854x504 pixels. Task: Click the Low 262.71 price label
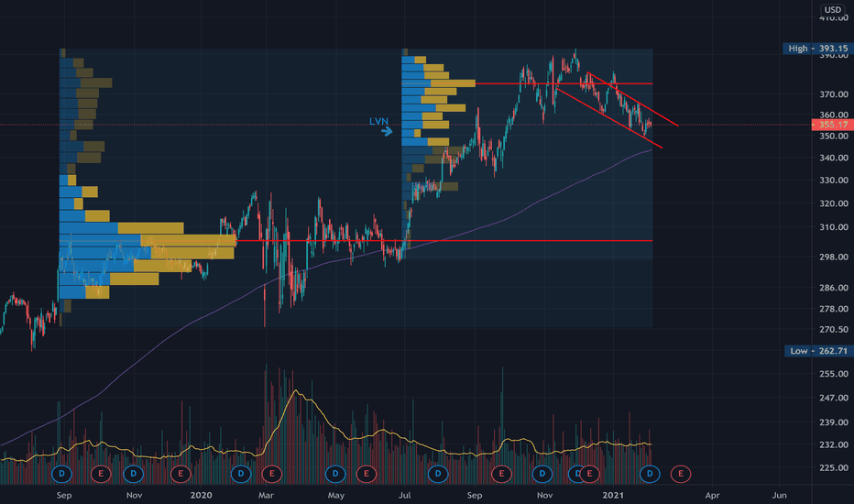coord(818,351)
